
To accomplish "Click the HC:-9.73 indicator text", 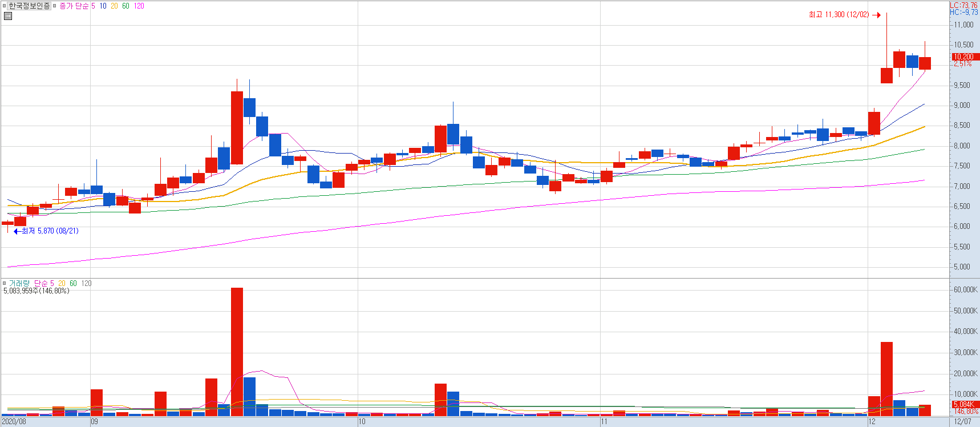I will coord(963,12).
